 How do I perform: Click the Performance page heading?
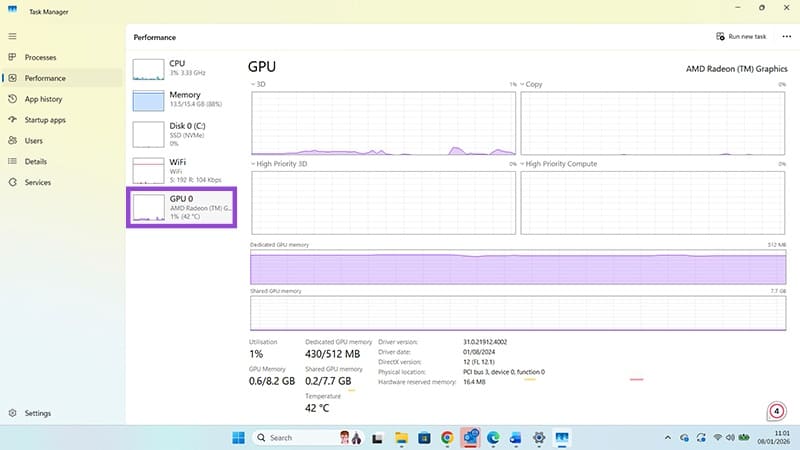pyautogui.click(x=155, y=37)
